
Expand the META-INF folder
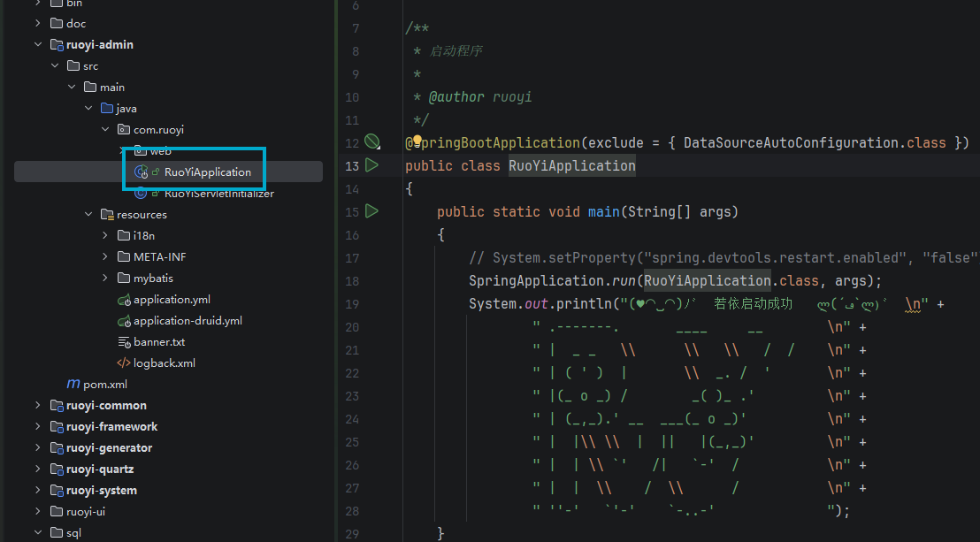[105, 257]
